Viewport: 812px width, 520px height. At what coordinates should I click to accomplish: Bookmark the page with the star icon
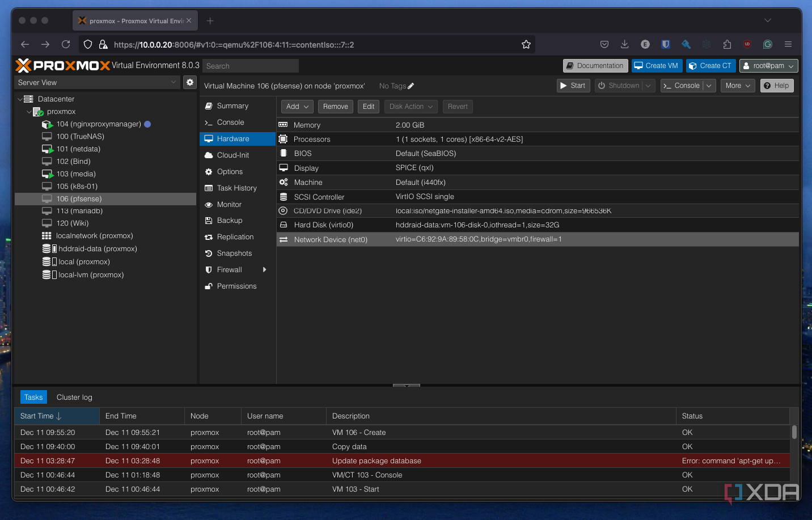526,44
